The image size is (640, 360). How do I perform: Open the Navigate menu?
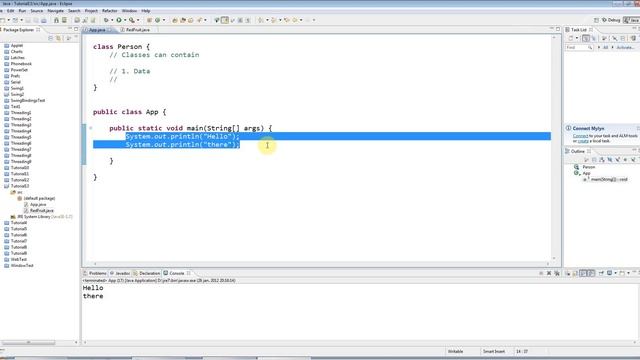click(x=56, y=11)
